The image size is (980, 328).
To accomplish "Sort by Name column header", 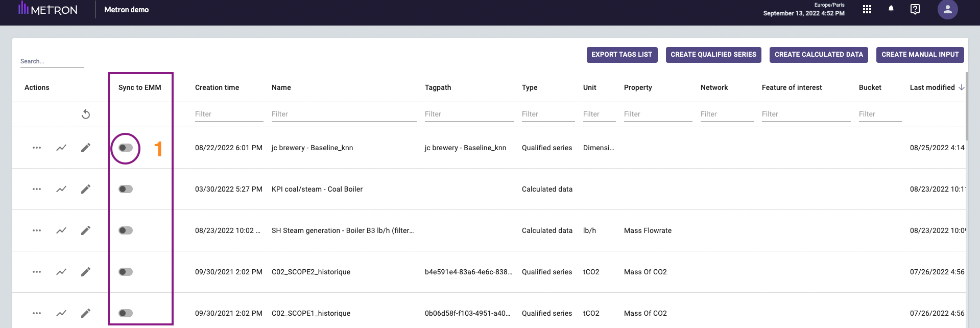I will point(281,87).
